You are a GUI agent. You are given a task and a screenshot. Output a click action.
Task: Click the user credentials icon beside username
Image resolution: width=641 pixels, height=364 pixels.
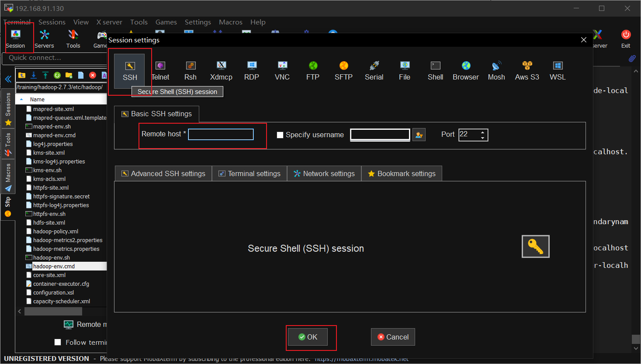click(x=419, y=135)
